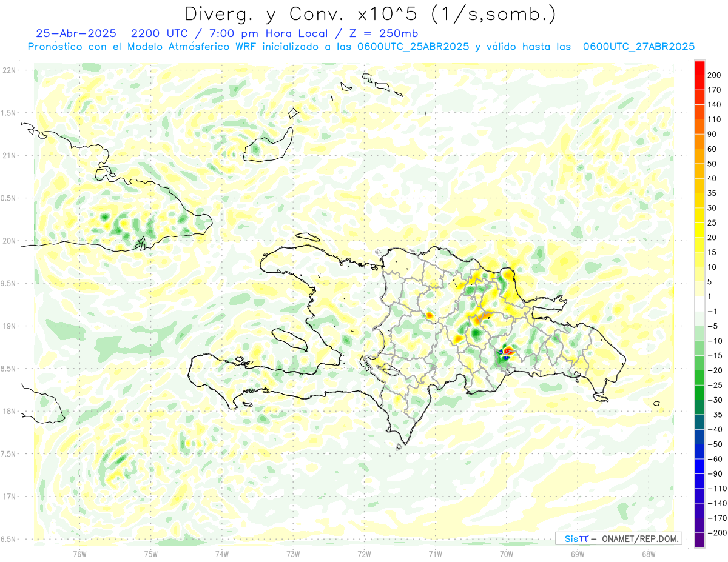Select the red swatch above 200 on the legend
Viewport: 728px width, 562px height.
700,67
